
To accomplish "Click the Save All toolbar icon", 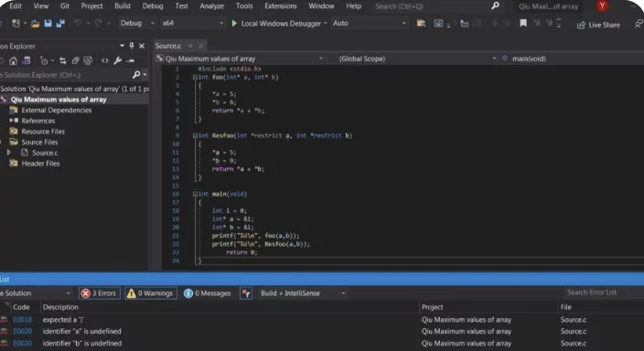I will click(60, 24).
